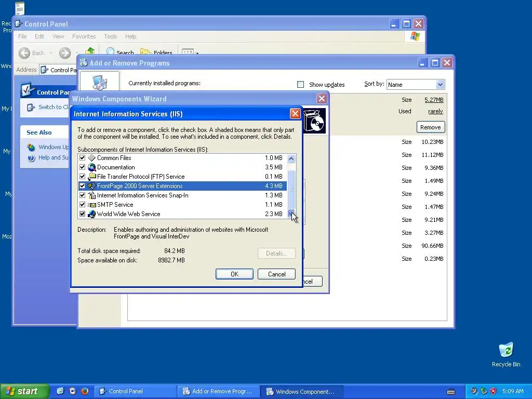Switch to Control Panel taskbar button
532x399 pixels.
point(135,391)
